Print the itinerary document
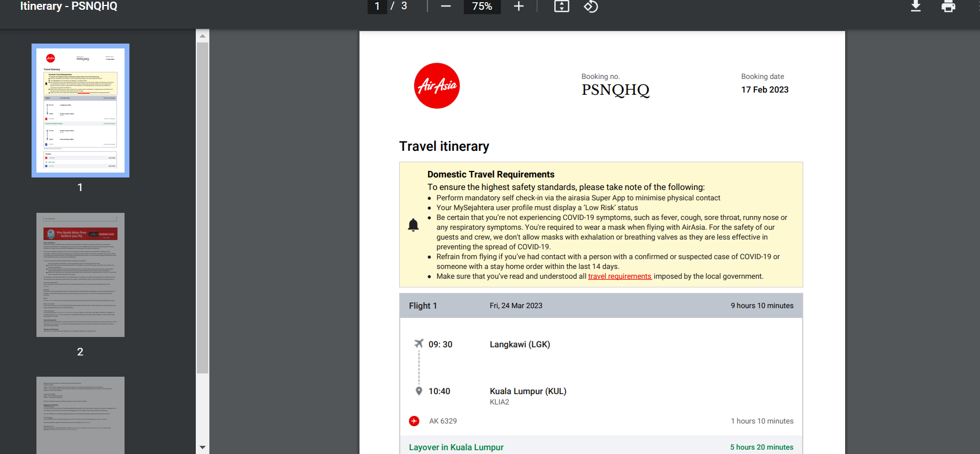The width and height of the screenshot is (980, 454). [948, 6]
